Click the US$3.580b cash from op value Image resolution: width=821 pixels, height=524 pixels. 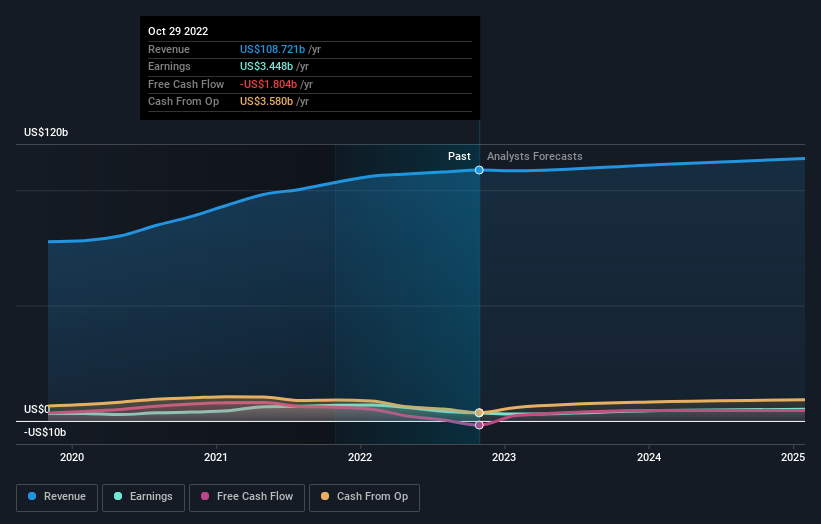(267, 102)
